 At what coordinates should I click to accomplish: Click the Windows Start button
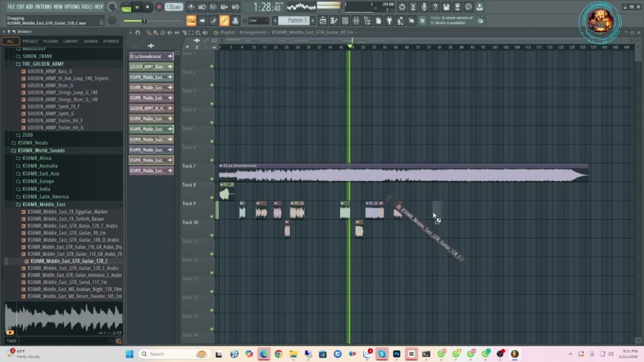pyautogui.click(x=129, y=354)
